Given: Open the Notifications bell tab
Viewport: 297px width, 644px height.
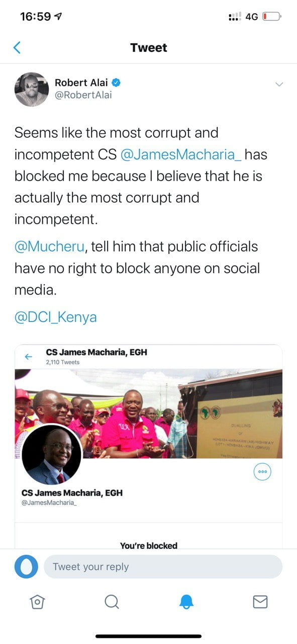Looking at the screenshot, I should 186,602.
